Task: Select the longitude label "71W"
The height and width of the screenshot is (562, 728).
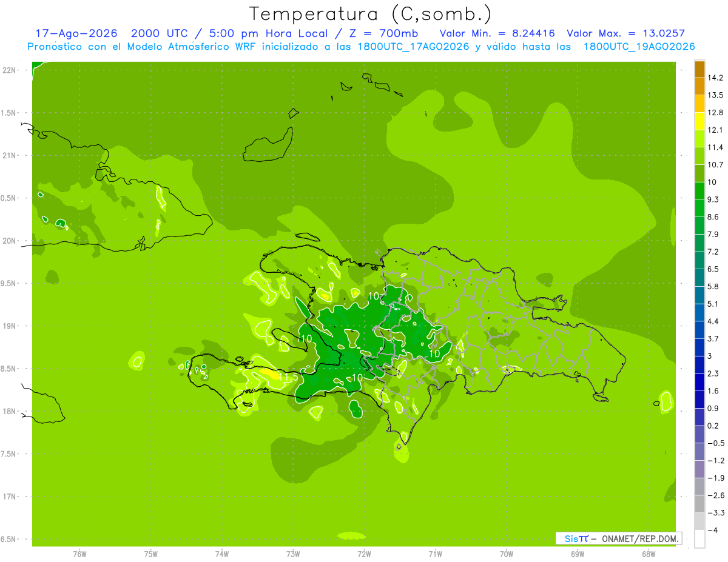Action: point(435,554)
